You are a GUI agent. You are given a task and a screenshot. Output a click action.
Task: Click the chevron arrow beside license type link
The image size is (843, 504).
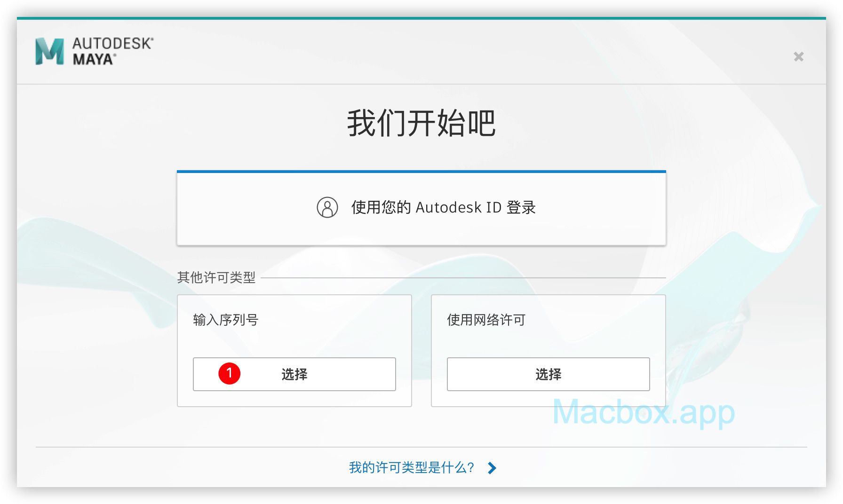[492, 468]
